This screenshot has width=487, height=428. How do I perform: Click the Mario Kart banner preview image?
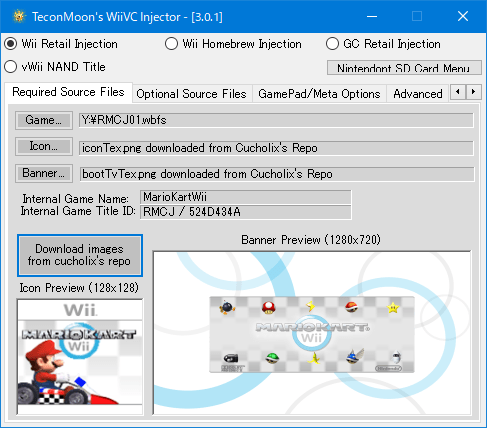tap(312, 333)
